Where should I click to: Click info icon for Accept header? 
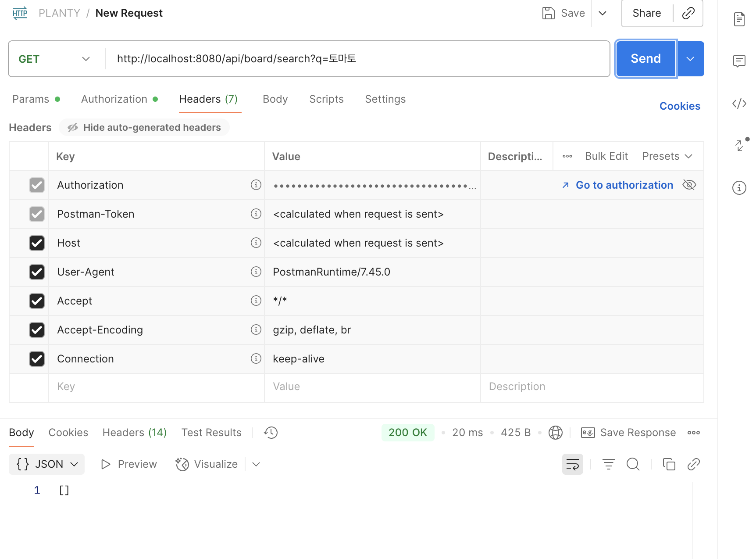(x=256, y=301)
